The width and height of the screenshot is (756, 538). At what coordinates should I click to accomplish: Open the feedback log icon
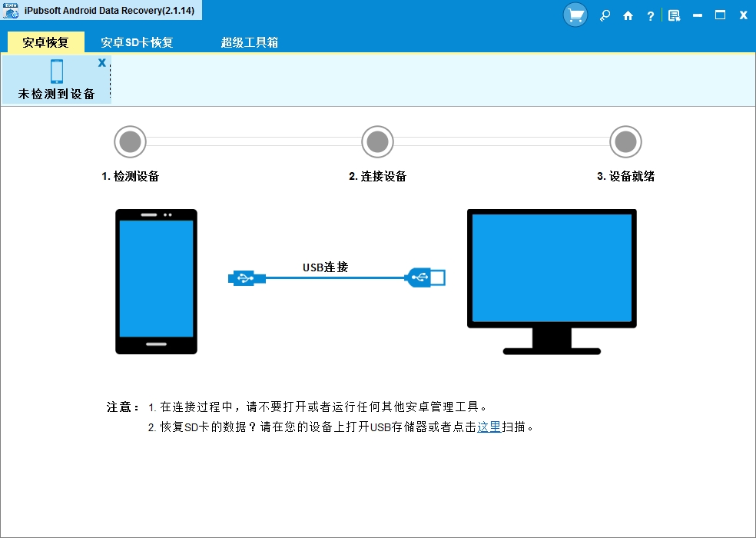[x=674, y=16]
